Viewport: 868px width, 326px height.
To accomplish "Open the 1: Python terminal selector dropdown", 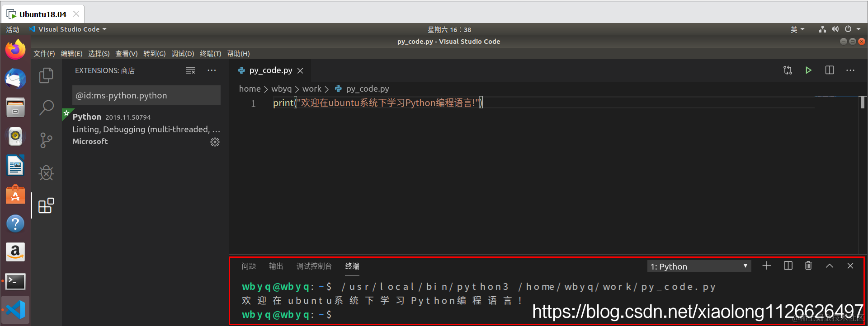I will [x=699, y=266].
